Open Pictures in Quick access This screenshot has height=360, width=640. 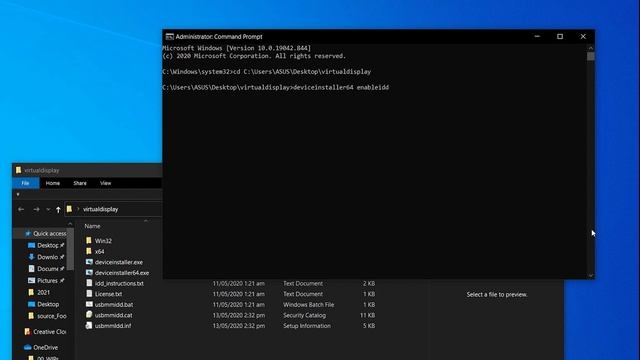click(x=47, y=281)
